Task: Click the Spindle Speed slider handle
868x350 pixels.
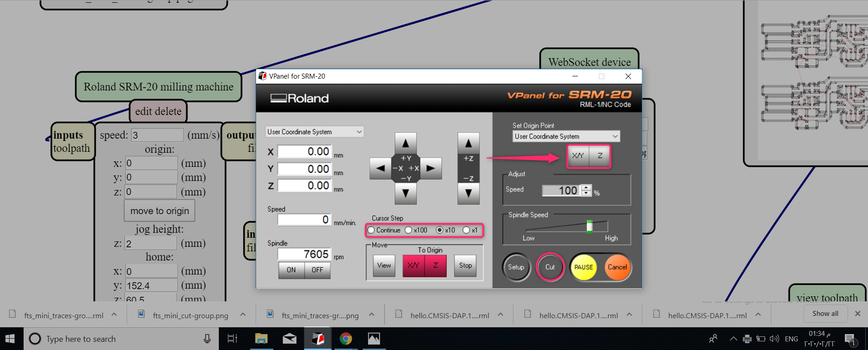Action: 589,226
